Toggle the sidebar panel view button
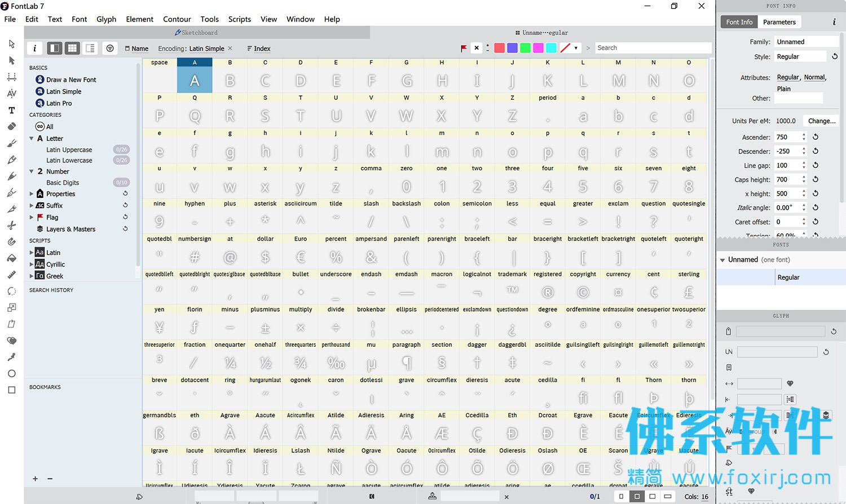This screenshot has width=846, height=504. [55, 48]
